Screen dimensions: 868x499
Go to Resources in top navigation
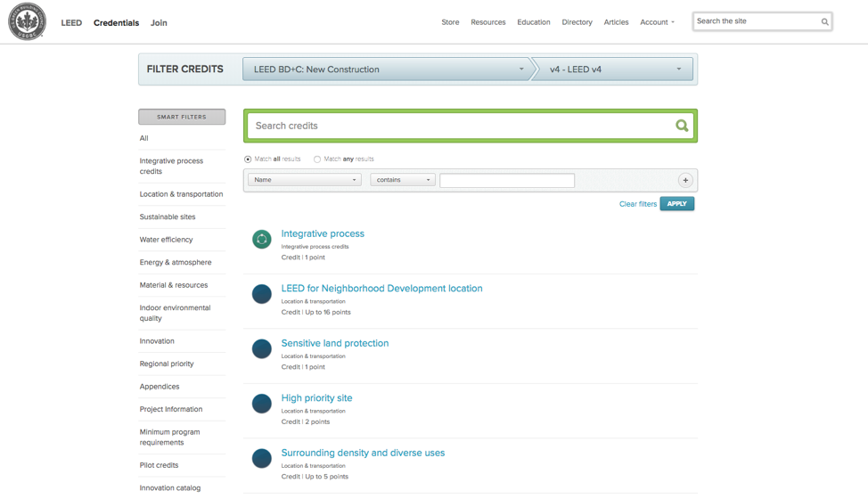[488, 22]
